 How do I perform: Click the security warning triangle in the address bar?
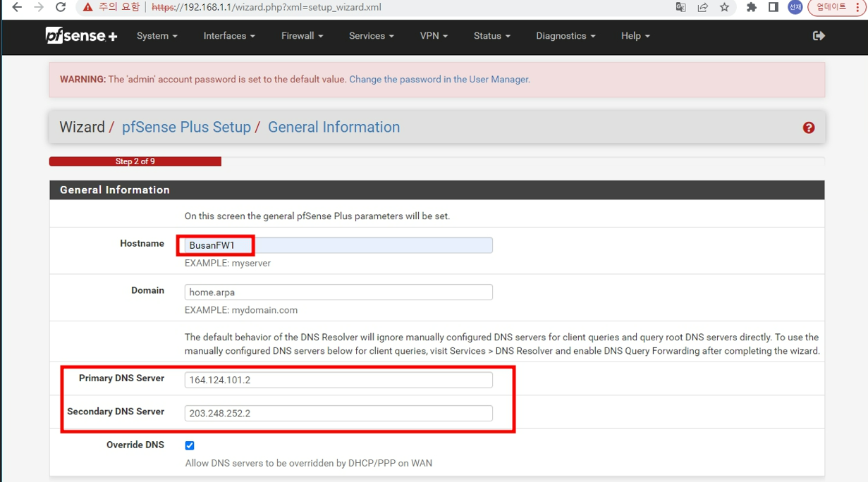pos(87,7)
